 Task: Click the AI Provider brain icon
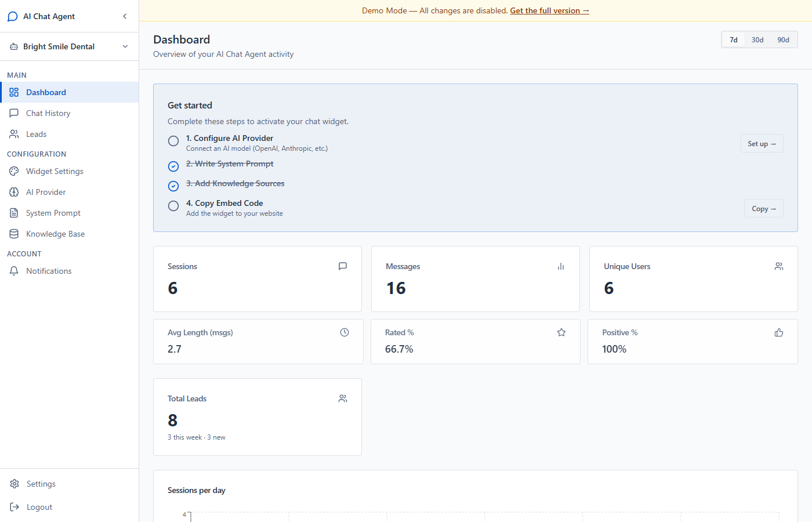14,192
